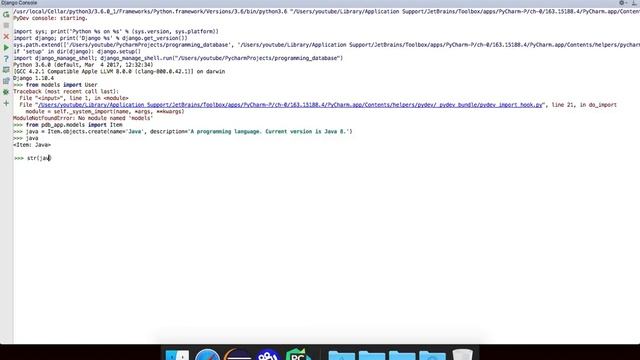Viewport: 640px width, 360px height.
Task: Click the Show variables panel icon
Action: tap(6, 70)
